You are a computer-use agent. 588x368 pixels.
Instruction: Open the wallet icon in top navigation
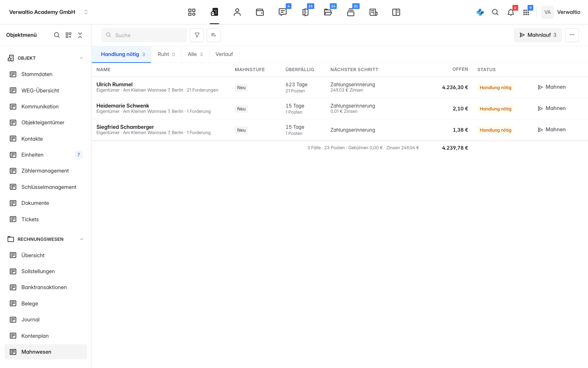click(260, 12)
